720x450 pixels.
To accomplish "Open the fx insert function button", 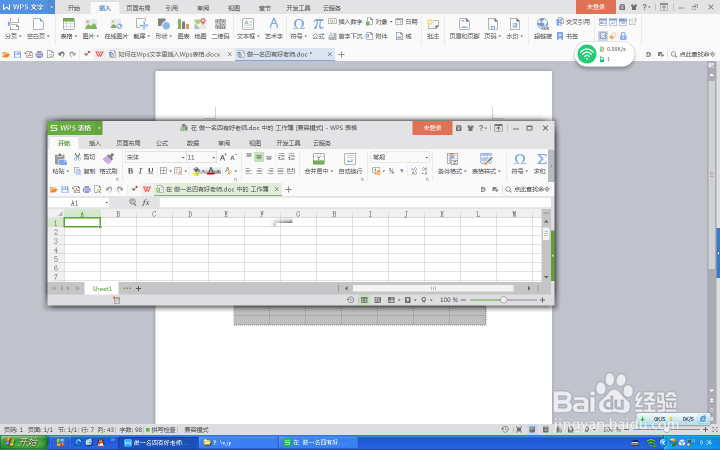I will coord(146,202).
